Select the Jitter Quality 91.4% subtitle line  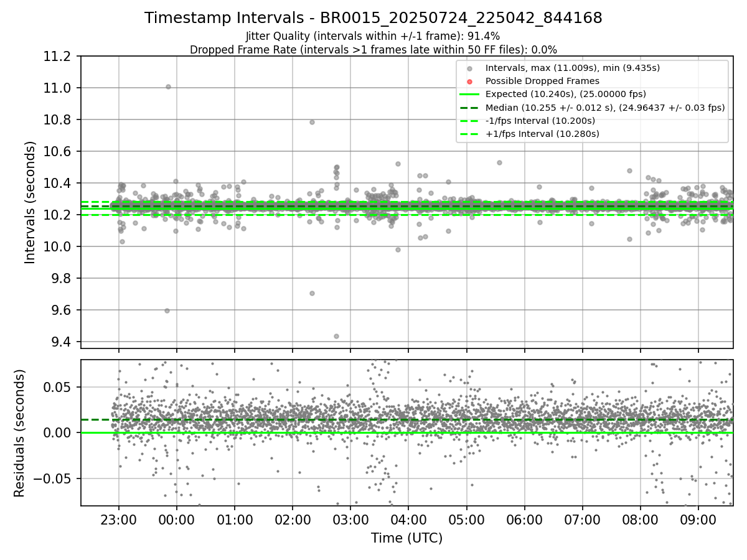(x=373, y=36)
